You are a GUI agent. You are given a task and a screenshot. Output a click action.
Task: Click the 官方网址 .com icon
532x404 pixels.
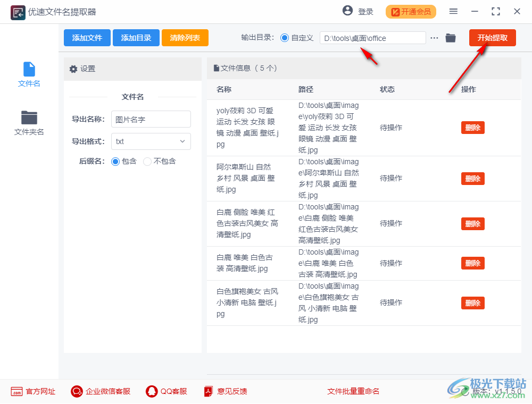coord(16,391)
